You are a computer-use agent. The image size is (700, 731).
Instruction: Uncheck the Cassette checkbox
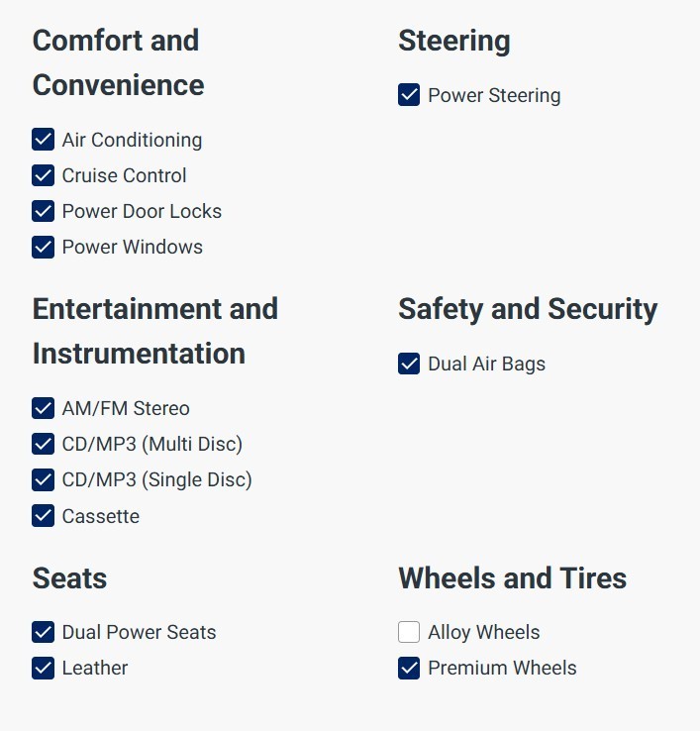coord(44,516)
